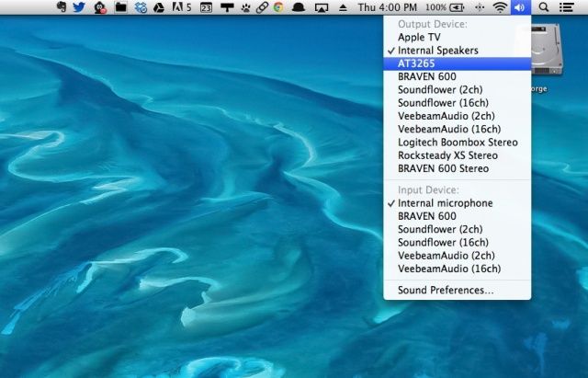Select Apple TV as output device
Screen dimensions: 588x378
[x=458, y=37]
